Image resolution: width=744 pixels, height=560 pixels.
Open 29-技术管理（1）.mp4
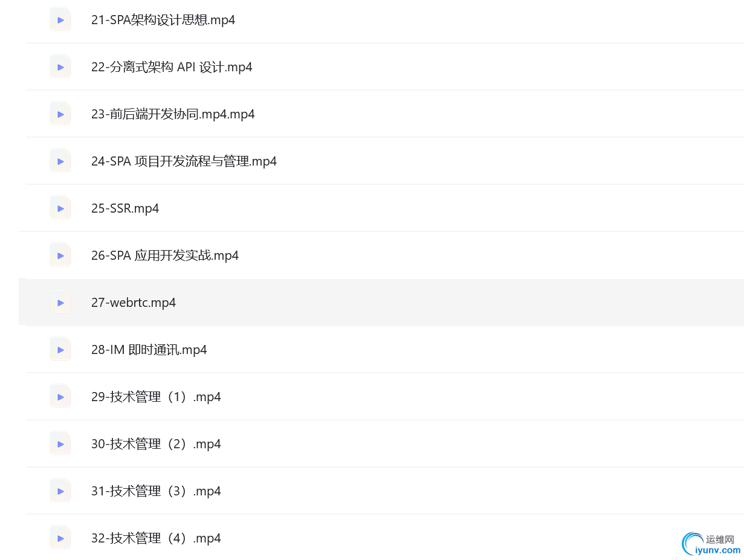156,397
